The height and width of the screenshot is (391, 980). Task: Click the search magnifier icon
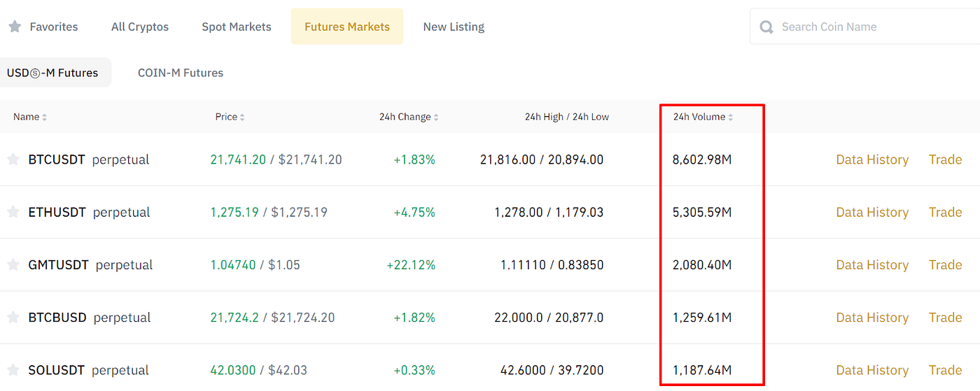click(x=766, y=27)
